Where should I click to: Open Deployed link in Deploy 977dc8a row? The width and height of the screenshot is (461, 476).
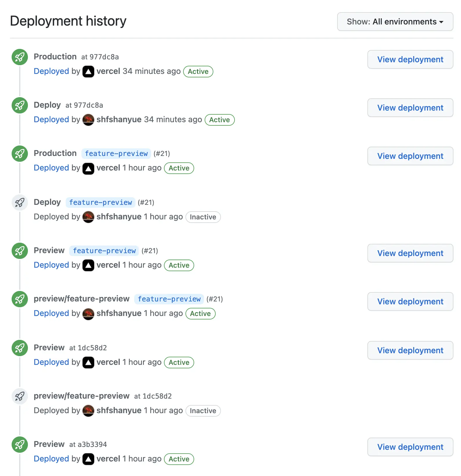[x=51, y=120]
